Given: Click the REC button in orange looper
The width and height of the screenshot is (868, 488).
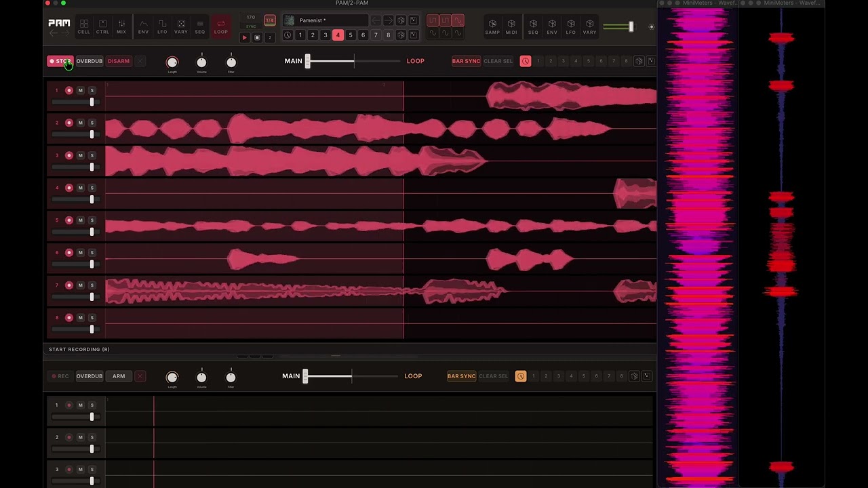Looking at the screenshot, I should tap(60, 376).
